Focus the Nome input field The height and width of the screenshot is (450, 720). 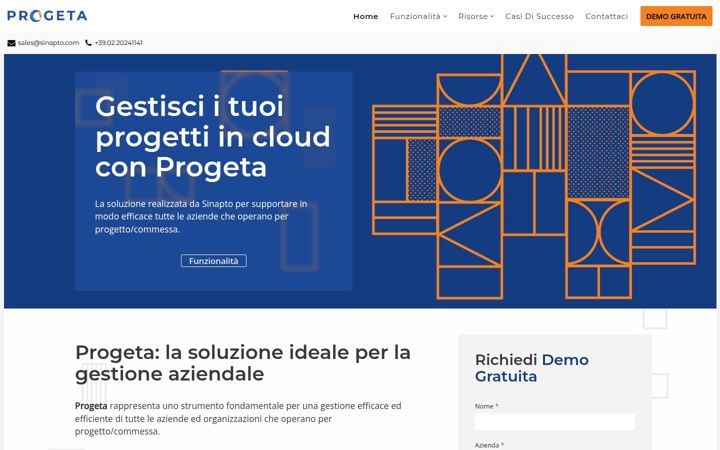click(x=555, y=422)
